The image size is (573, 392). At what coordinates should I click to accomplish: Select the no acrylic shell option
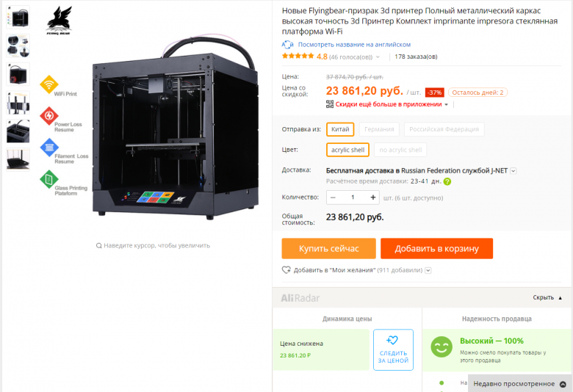pyautogui.click(x=400, y=150)
